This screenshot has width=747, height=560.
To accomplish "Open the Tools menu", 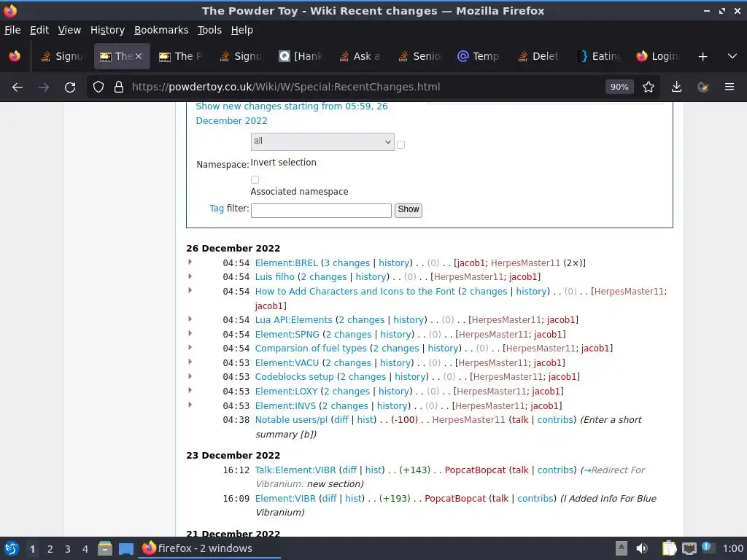I will point(209,30).
